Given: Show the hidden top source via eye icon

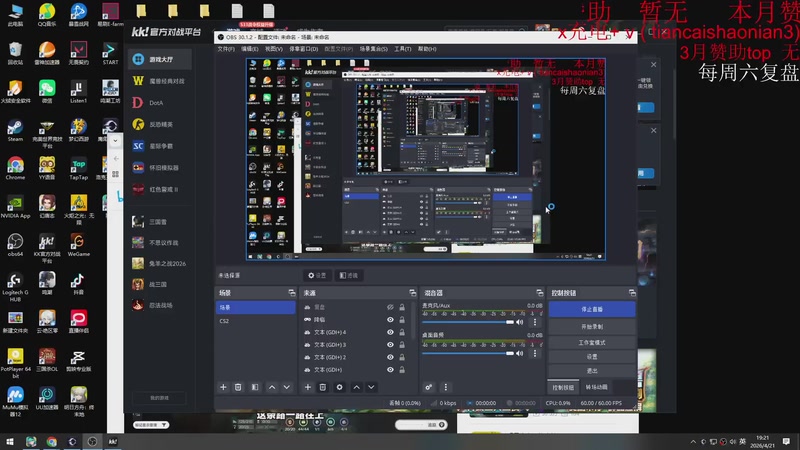Looking at the screenshot, I should pyautogui.click(x=390, y=307).
